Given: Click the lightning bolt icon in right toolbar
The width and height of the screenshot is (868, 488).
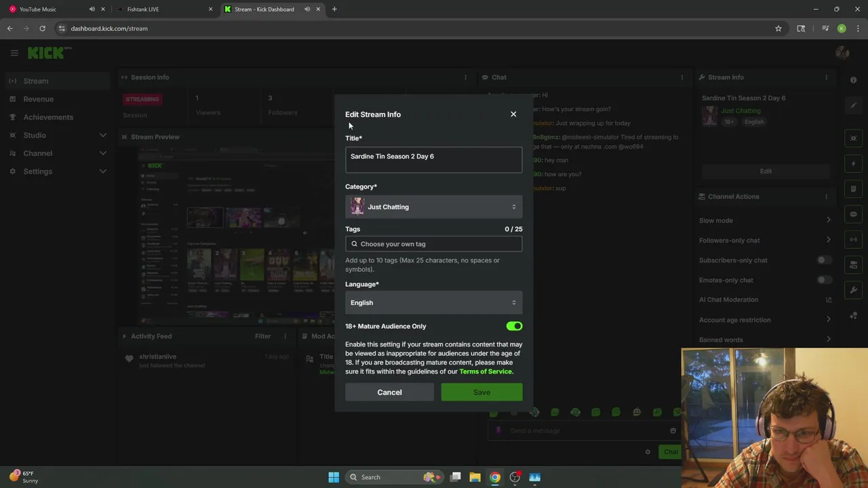Looking at the screenshot, I should point(854,163).
